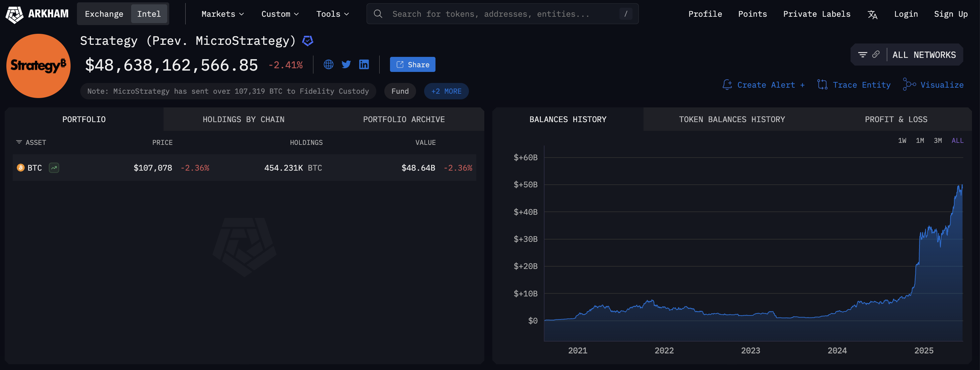Switch to Holdings By Chain tab
Screen dimensions: 980x370
pyautogui.click(x=243, y=119)
